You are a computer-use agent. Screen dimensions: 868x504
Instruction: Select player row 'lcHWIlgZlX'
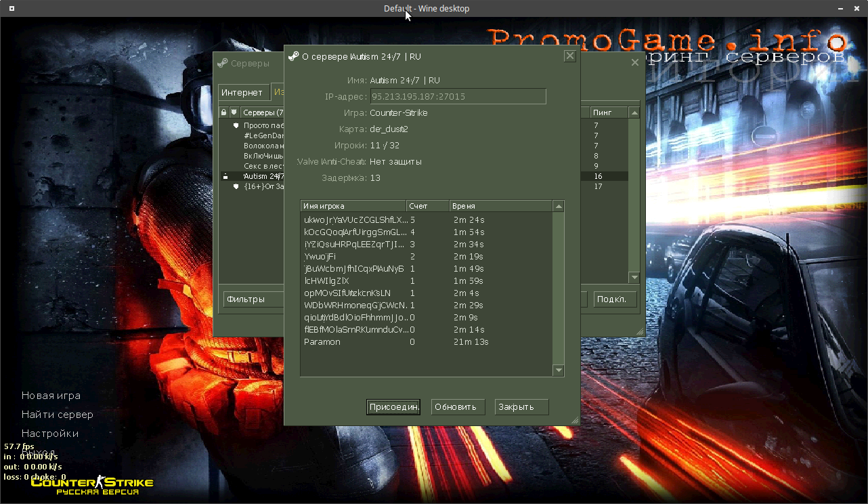tap(427, 281)
